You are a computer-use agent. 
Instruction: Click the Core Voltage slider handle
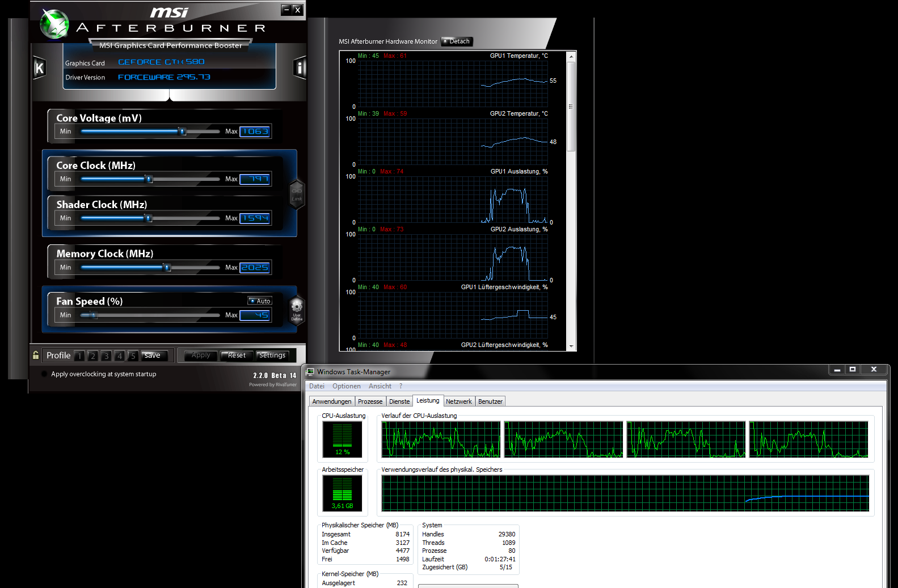click(182, 132)
